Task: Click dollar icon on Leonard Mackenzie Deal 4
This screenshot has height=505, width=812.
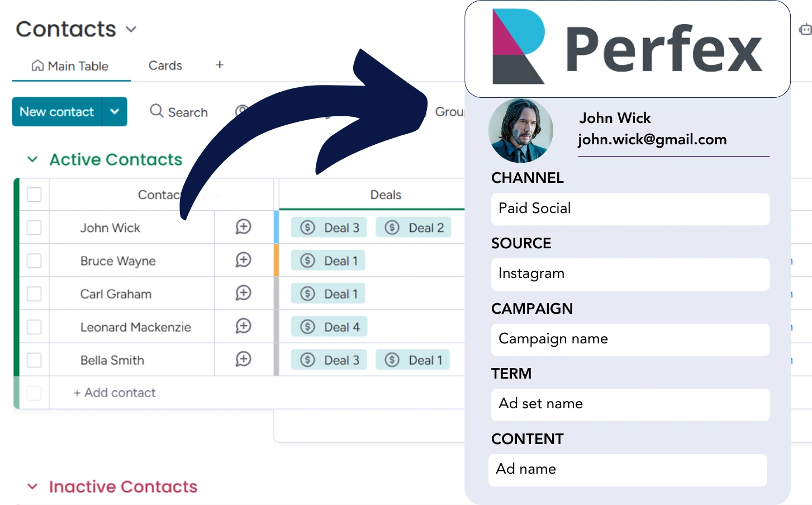Action: click(x=307, y=327)
